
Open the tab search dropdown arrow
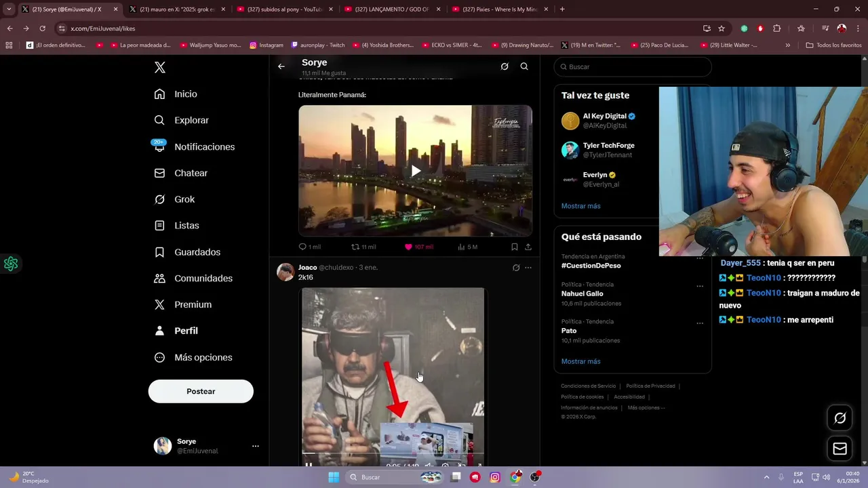9,9
